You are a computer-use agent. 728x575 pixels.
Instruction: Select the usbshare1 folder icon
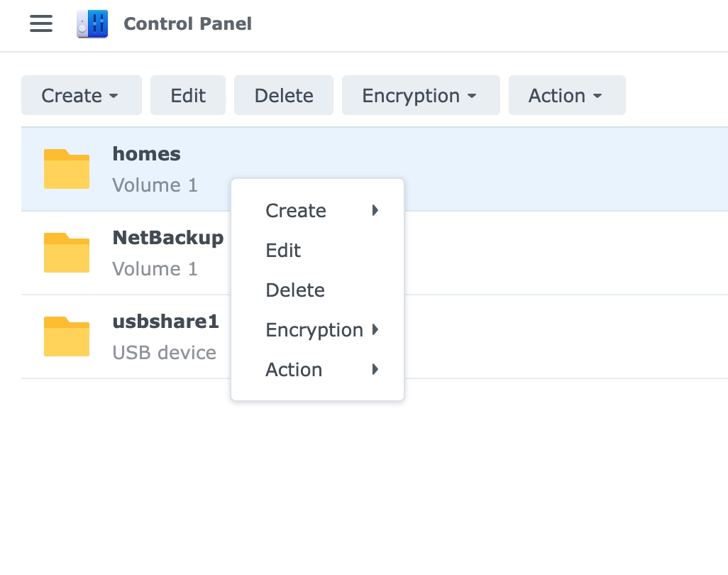click(x=67, y=336)
